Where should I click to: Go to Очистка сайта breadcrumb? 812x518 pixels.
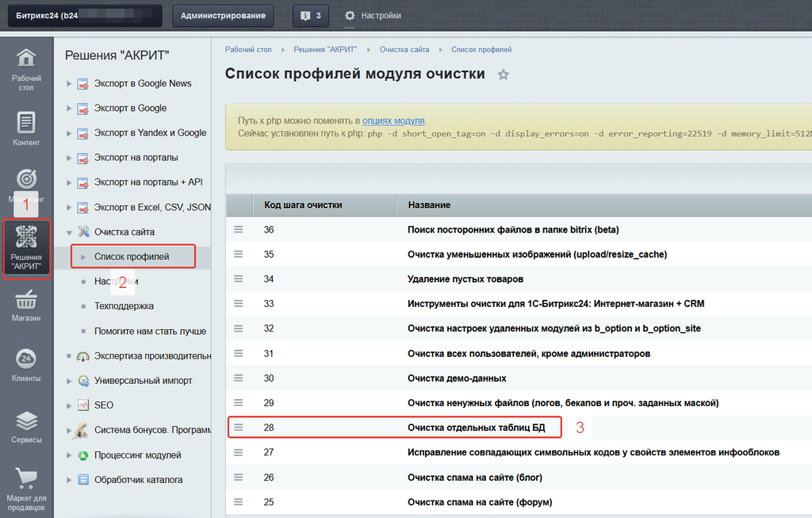(404, 50)
